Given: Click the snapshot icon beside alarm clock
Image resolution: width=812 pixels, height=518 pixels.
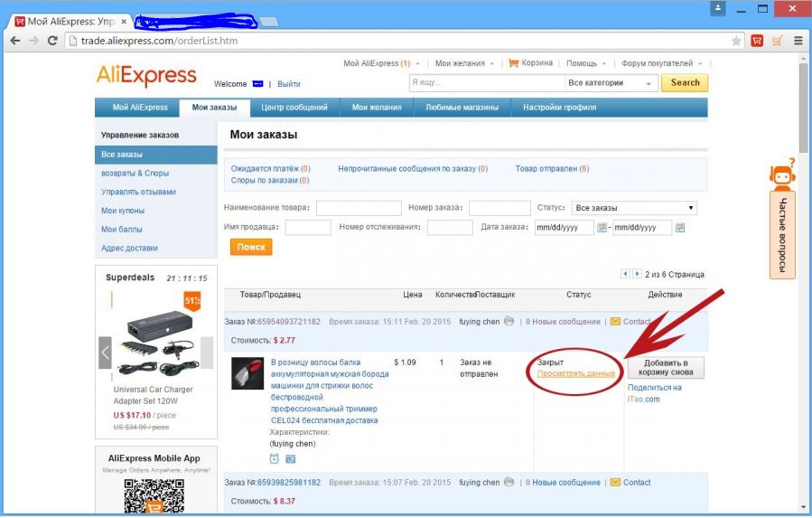Looking at the screenshot, I should 291,458.
